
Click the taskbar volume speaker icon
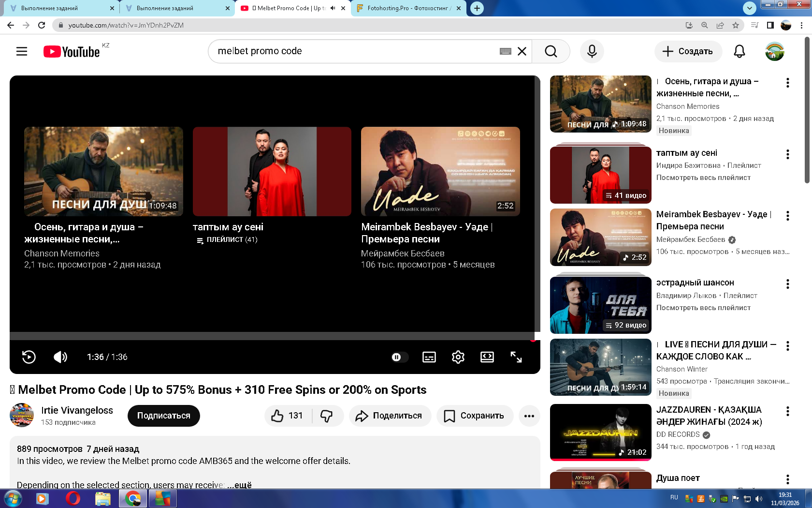(x=759, y=499)
